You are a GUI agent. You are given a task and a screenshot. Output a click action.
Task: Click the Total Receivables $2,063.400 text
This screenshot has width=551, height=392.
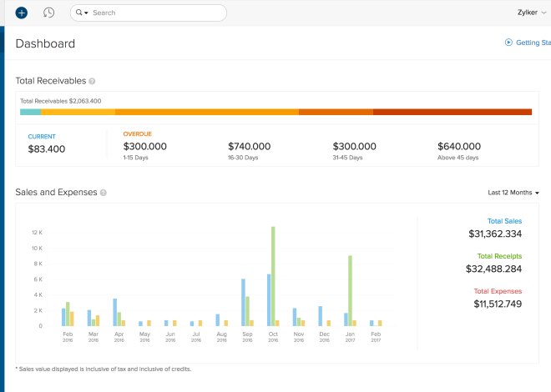click(x=60, y=101)
